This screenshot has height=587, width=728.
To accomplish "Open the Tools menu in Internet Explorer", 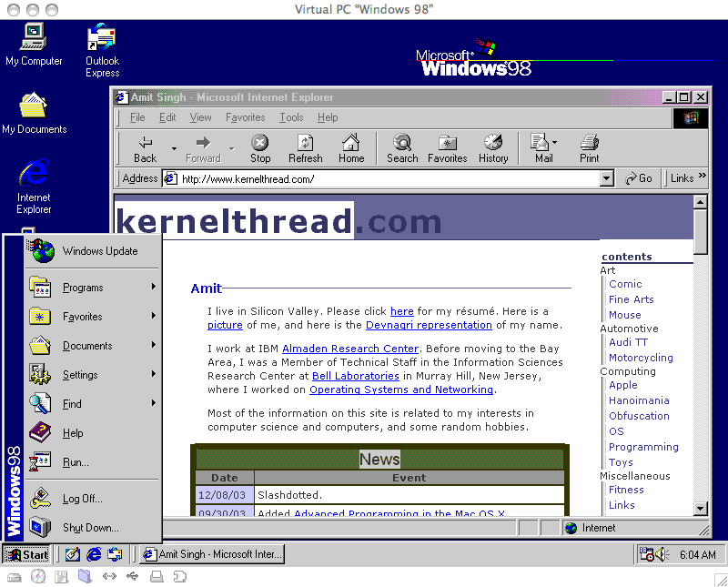I will click(291, 117).
